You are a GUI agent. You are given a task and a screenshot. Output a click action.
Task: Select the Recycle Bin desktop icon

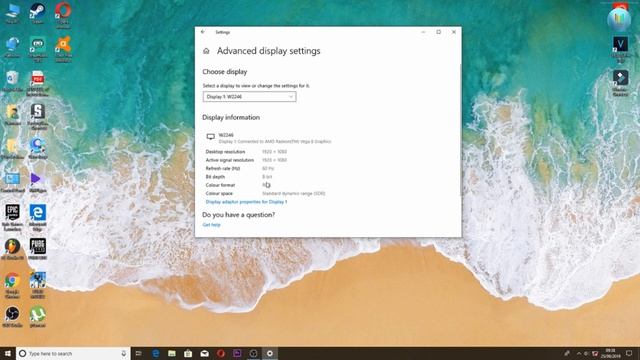tap(12, 81)
